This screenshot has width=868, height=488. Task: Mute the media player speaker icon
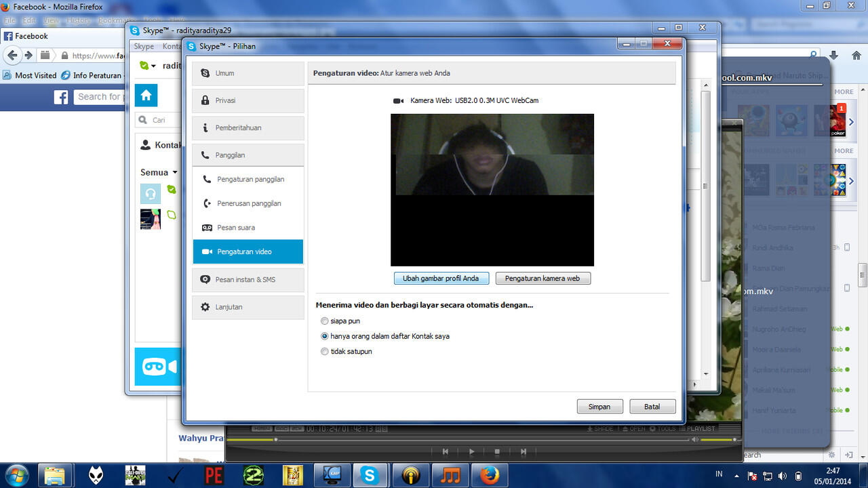(x=695, y=439)
